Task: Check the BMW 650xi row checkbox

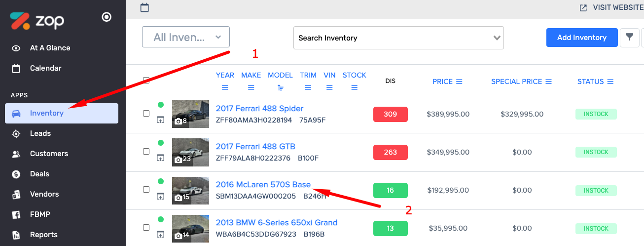Action: [x=146, y=227]
